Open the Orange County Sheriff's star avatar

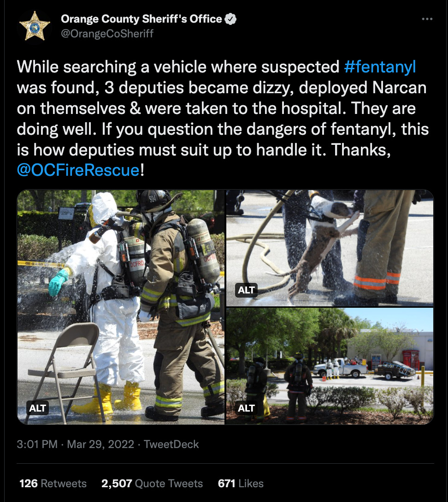coord(35,26)
